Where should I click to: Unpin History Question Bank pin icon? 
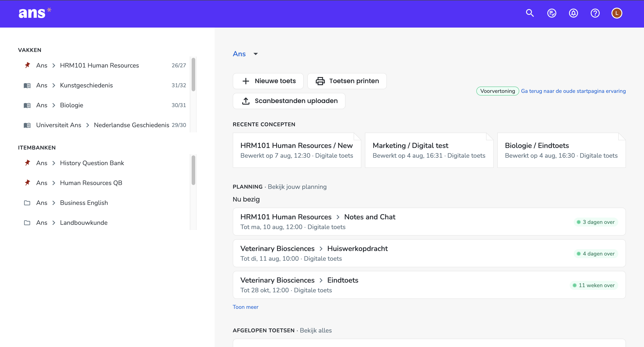pos(27,163)
